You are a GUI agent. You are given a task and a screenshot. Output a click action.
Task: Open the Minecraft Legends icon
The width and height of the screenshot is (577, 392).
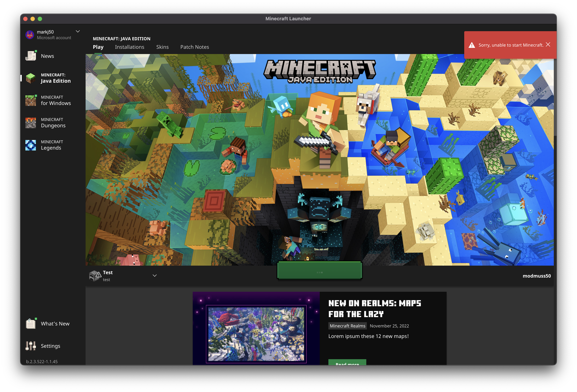point(31,145)
